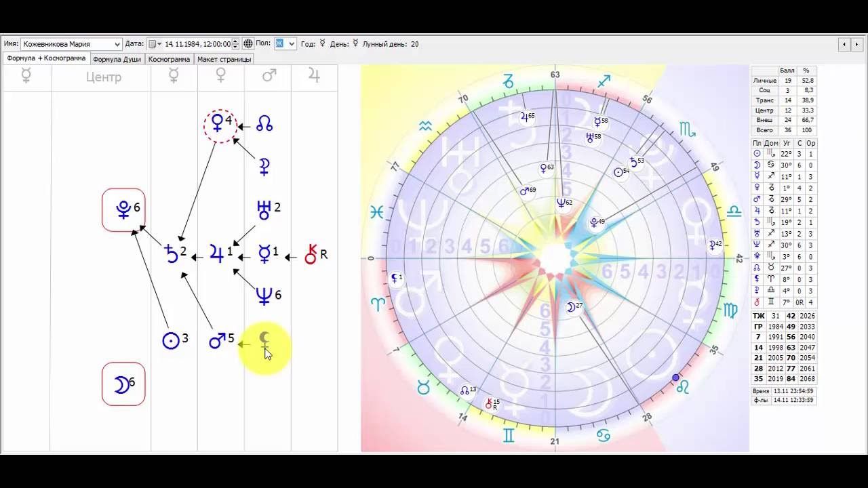Screen dimensions: 868x488
Task: Click the Pisces sign on chart rim
Action: pyautogui.click(x=376, y=213)
